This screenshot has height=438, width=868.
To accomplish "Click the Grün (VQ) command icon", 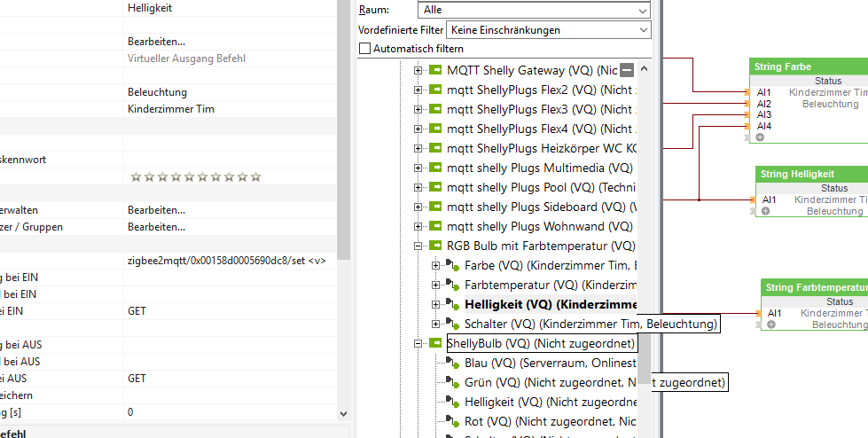I will click(x=453, y=383).
